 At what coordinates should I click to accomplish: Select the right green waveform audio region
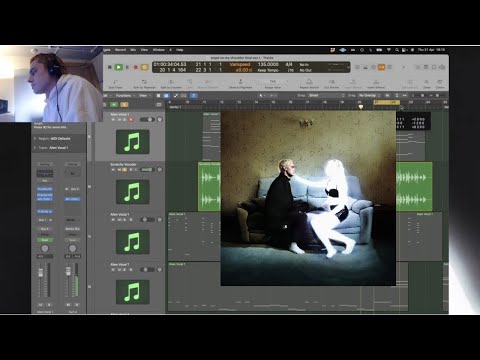(x=414, y=187)
